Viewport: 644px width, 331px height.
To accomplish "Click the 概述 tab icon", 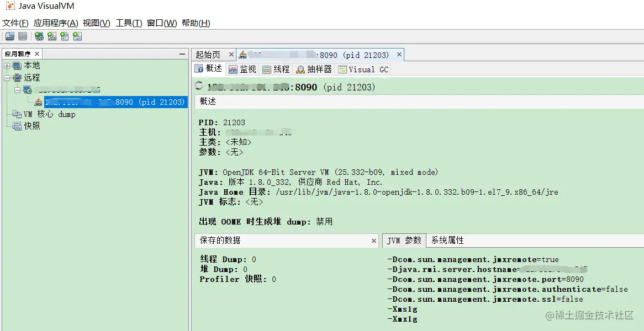I will (x=199, y=69).
